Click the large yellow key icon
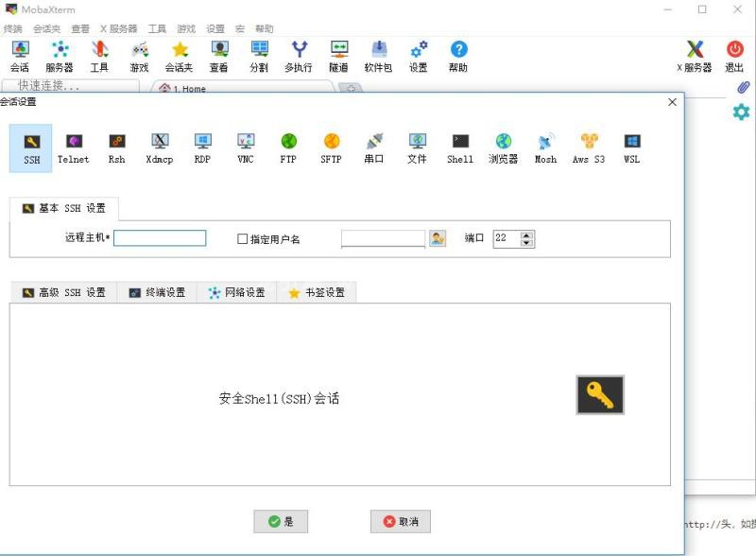Image resolution: width=756 pixels, height=556 pixels. 600,395
